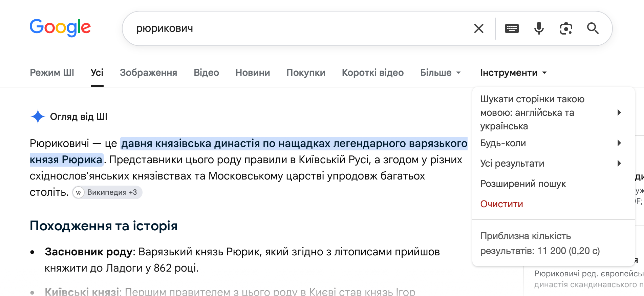The height and width of the screenshot is (296, 644).
Task: Clear the search query with X icon
Action: (x=479, y=28)
